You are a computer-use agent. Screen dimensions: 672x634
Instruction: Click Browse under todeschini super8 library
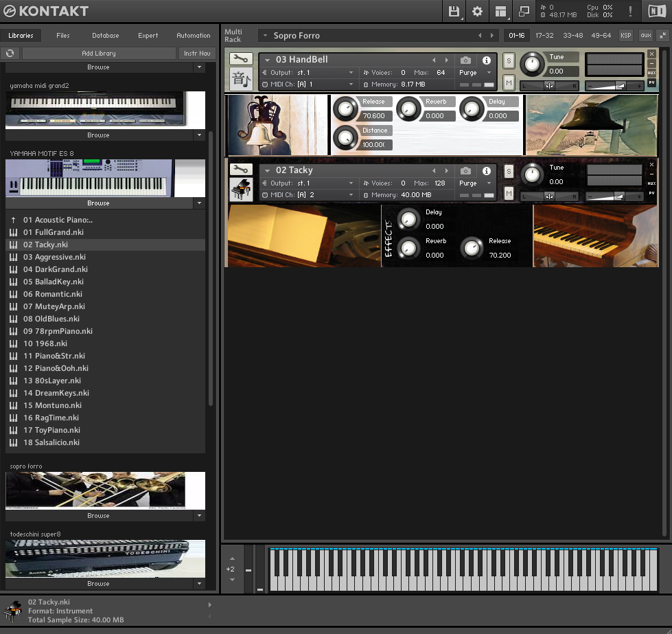pos(98,584)
